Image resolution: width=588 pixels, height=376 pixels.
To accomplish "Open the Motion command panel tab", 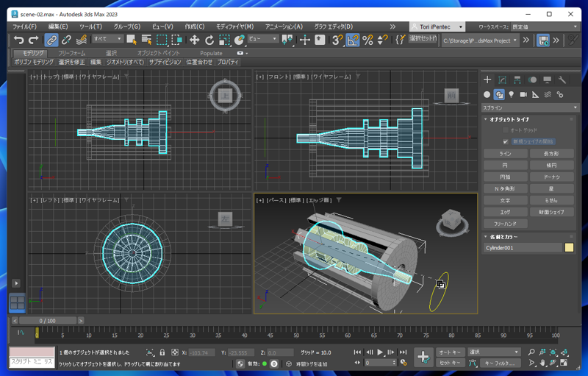I will tap(532, 79).
